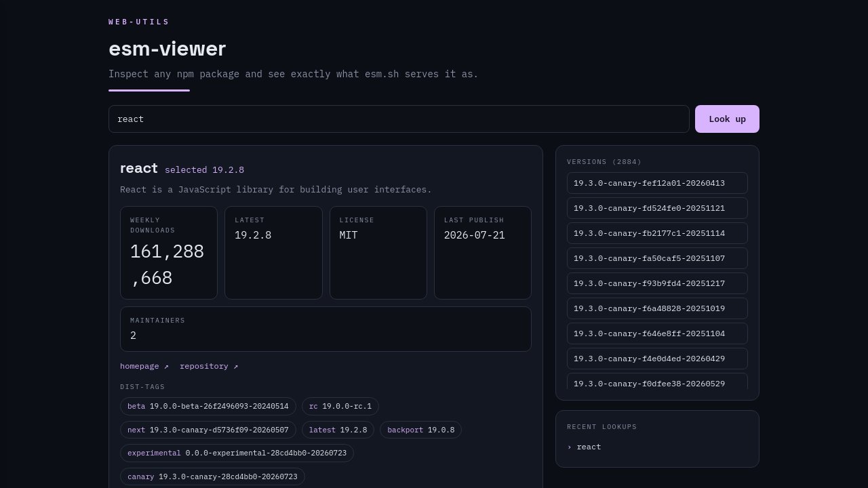This screenshot has width=868, height=488.
Task: Click the next dist-tag chip
Action: pyautogui.click(x=208, y=430)
